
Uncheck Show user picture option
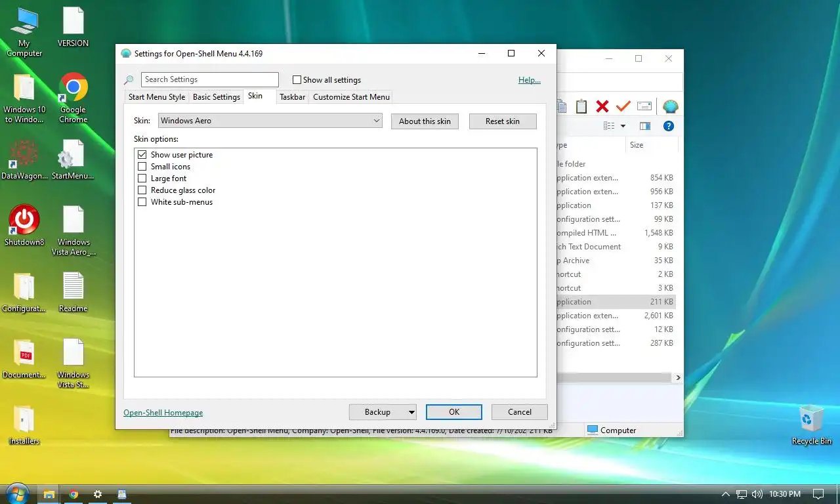[x=142, y=155]
